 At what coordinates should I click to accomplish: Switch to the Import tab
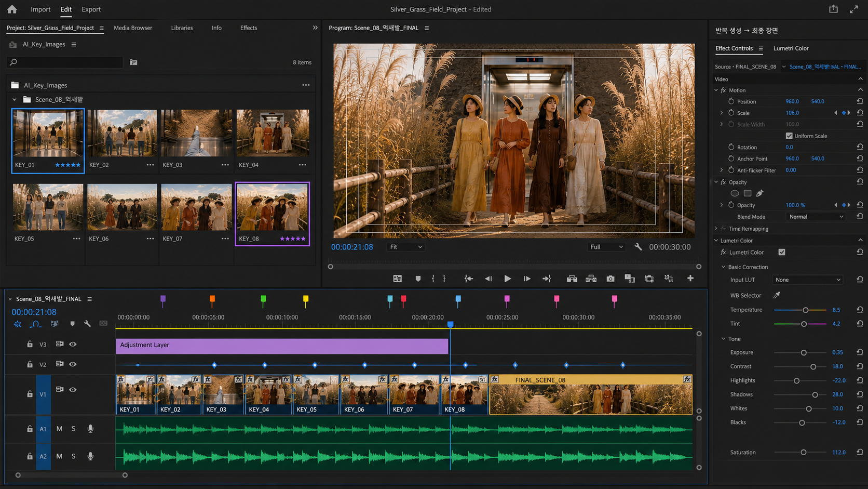(x=40, y=9)
